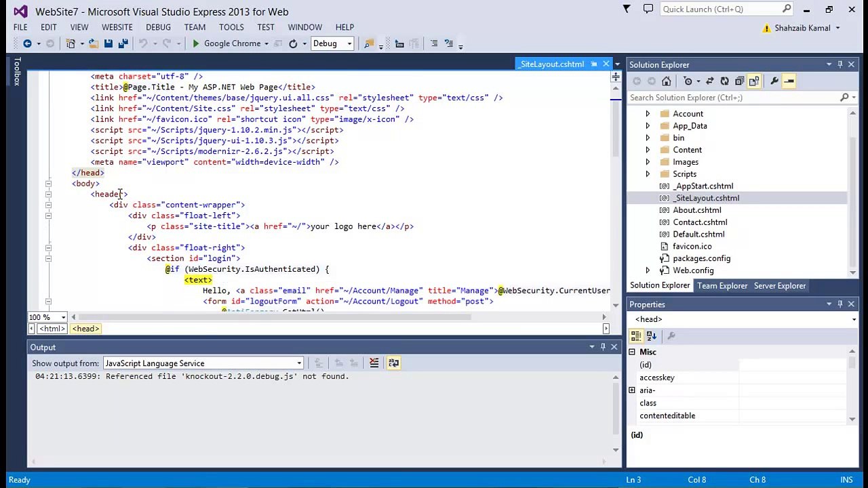Click the feedback speech bubble icon
Image resolution: width=868 pixels, height=488 pixels.
point(648,9)
